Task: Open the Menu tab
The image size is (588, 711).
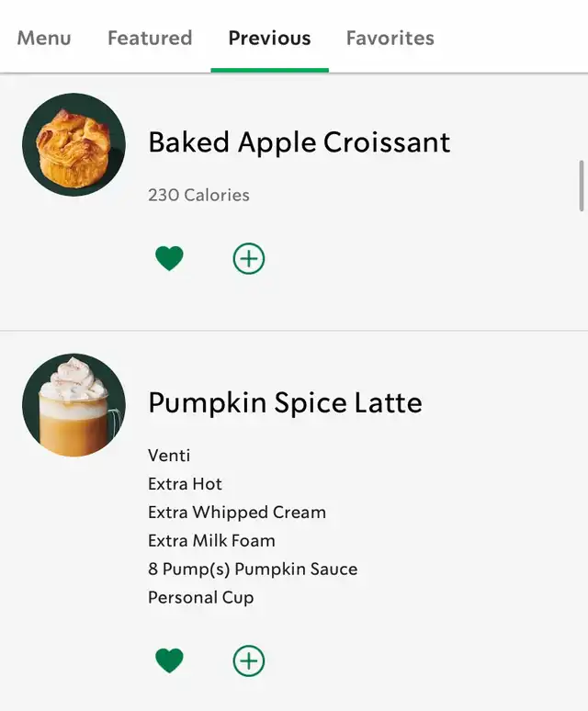Action: pos(44,39)
